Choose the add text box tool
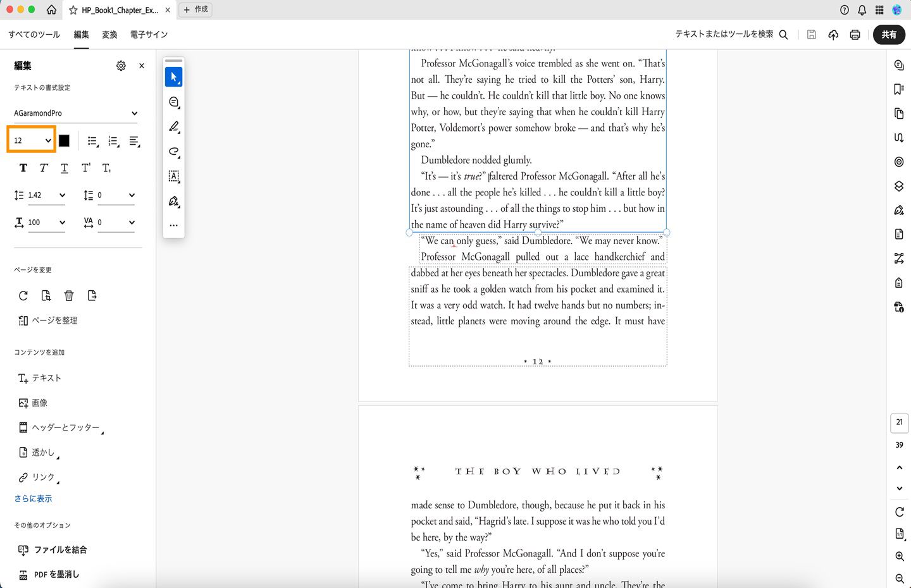Screen dimensions: 911x588 pyautogui.click(x=173, y=176)
